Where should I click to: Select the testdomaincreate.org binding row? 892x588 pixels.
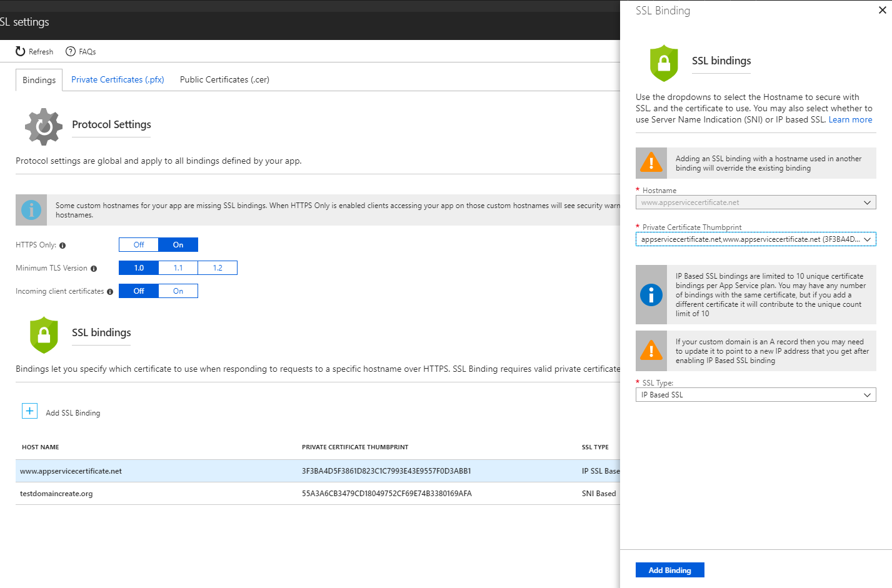coord(56,494)
